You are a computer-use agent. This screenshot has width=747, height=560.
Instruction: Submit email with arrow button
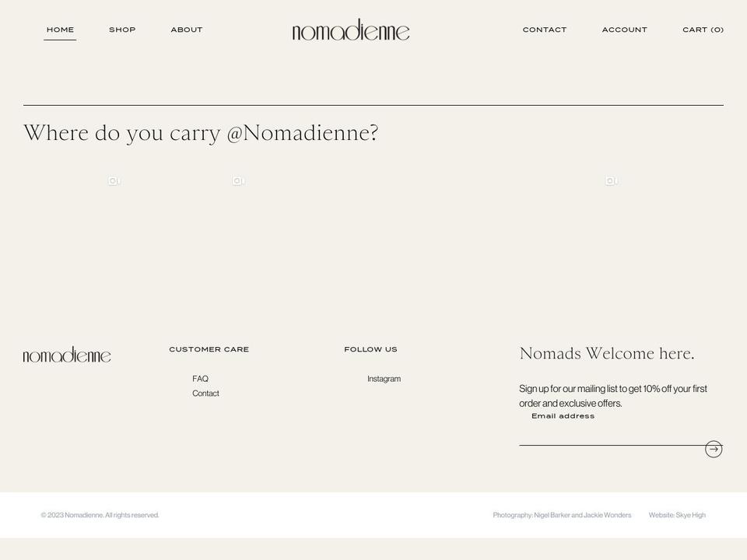coord(714,449)
